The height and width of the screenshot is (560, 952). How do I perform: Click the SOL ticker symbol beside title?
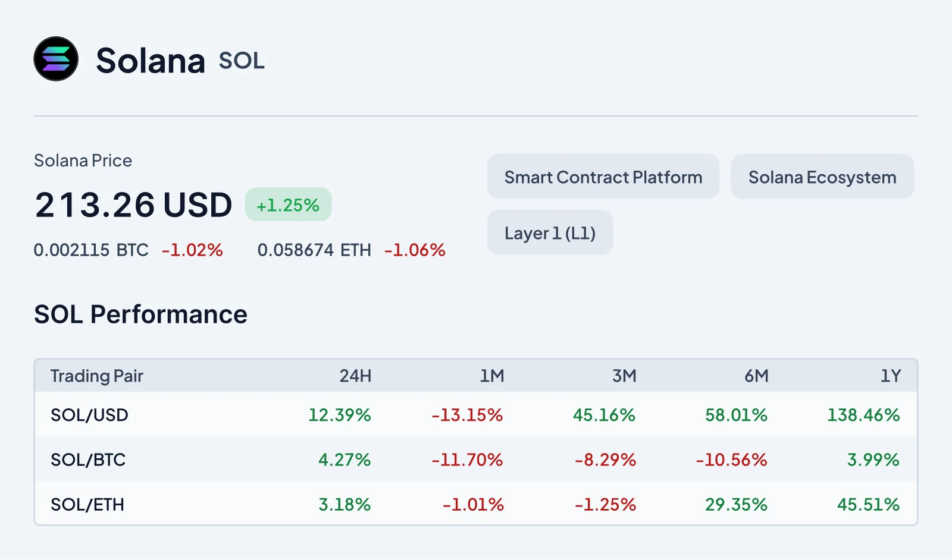pyautogui.click(x=242, y=61)
